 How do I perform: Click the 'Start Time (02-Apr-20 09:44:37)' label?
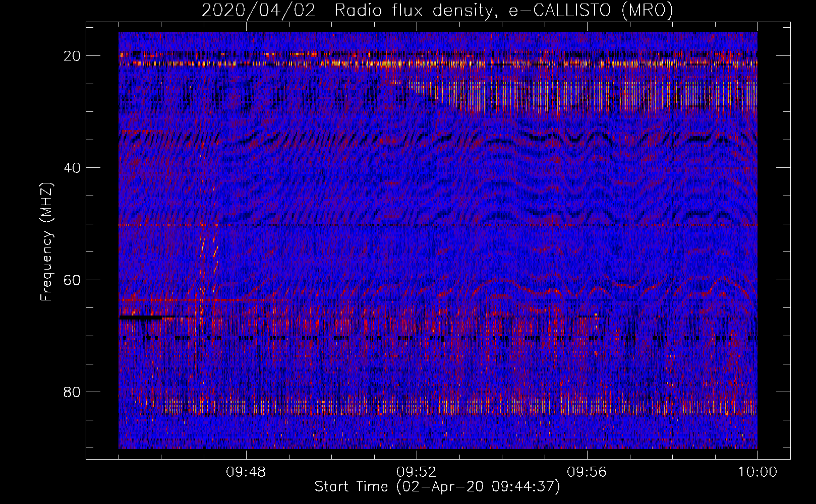coord(437,487)
